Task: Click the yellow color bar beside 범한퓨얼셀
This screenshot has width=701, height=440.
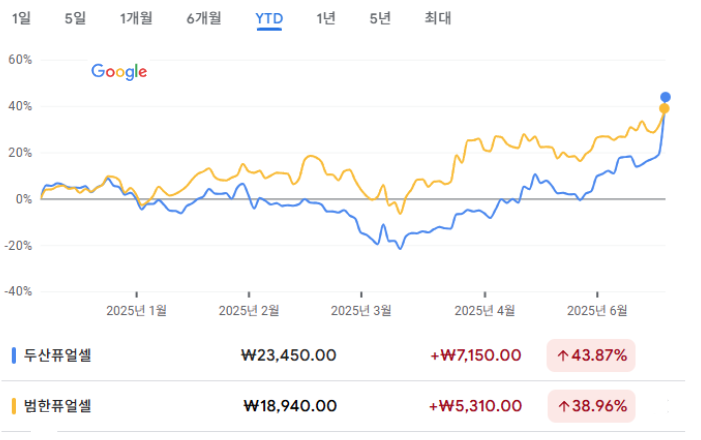Action: coord(14,406)
